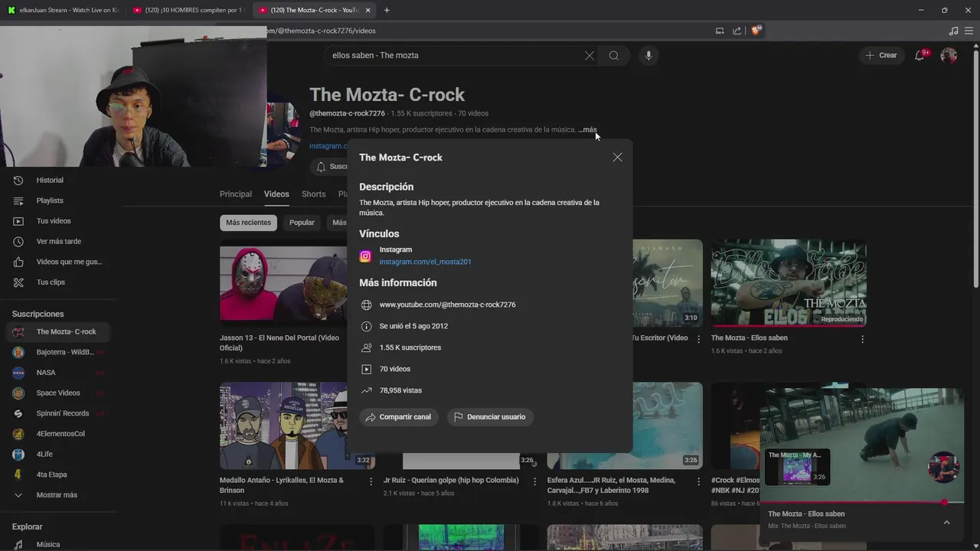Close the The Mozta- C-rock browser tab

click(368, 10)
